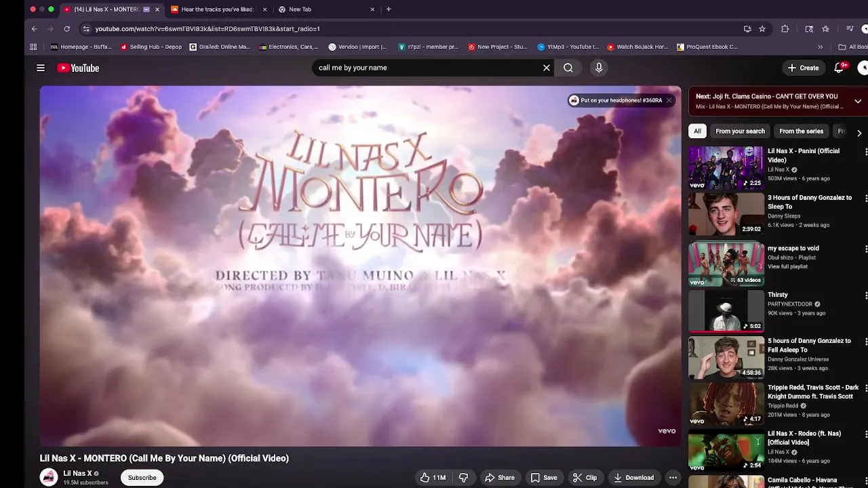Open Grailed: Online Marketplace bookmark
Screen dimensions: 868x488
[x=220, y=47]
